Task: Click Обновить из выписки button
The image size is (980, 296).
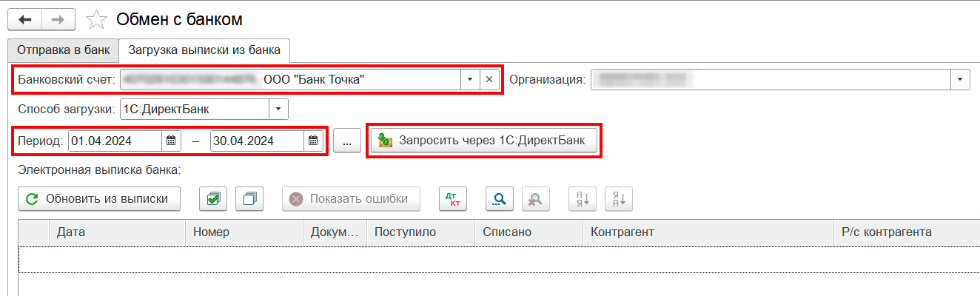Action: [99, 198]
